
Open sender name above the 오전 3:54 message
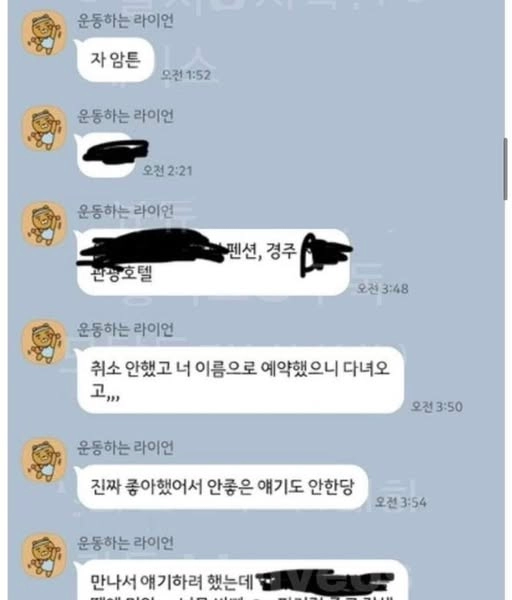tap(126, 447)
